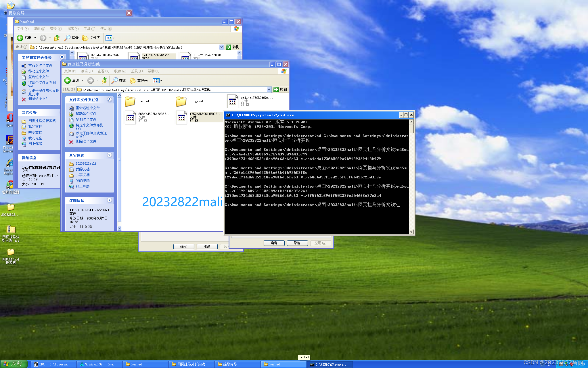
Task: Open address bar dropdown in 网页挂马分析实践 window
Action: point(269,90)
